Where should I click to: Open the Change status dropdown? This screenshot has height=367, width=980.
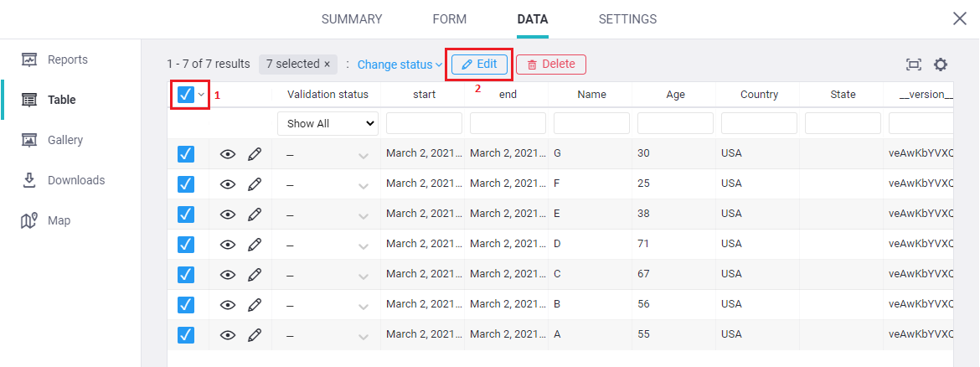(400, 65)
